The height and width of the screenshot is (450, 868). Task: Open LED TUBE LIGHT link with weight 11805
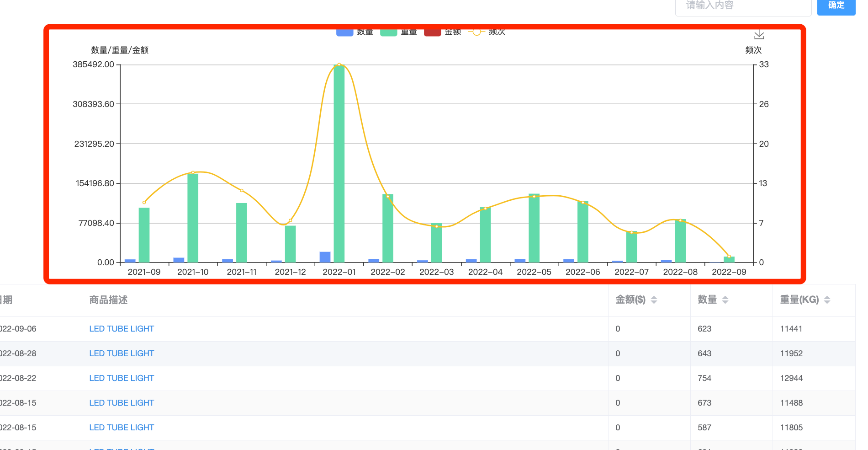coord(122,428)
